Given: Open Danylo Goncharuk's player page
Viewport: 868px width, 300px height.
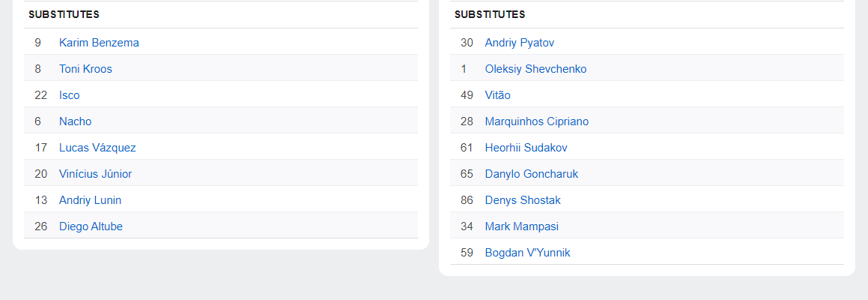Looking at the screenshot, I should [531, 174].
